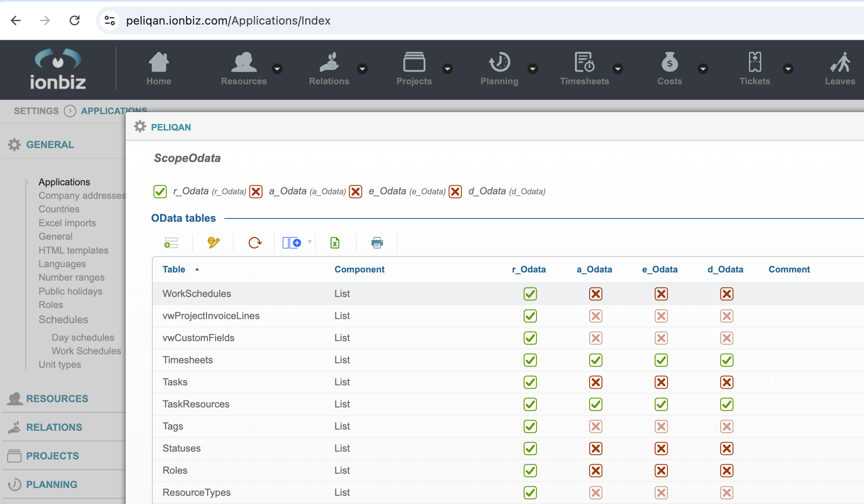Open dropdown arrow next to column chooser
The width and height of the screenshot is (864, 504).
[x=310, y=242]
